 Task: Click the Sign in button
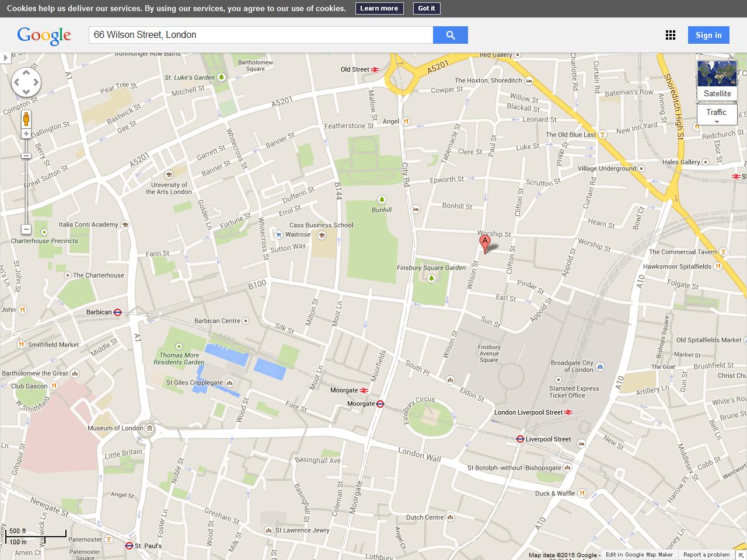click(x=708, y=35)
